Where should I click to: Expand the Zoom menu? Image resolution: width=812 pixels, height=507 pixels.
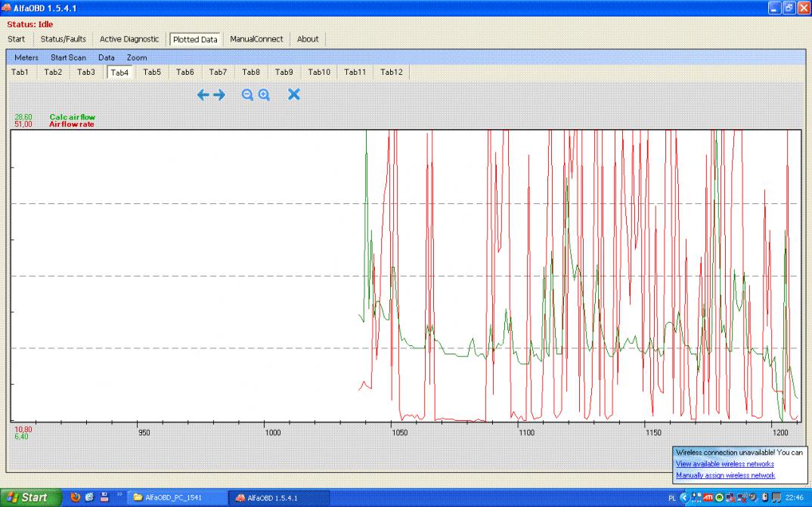pyautogui.click(x=137, y=57)
